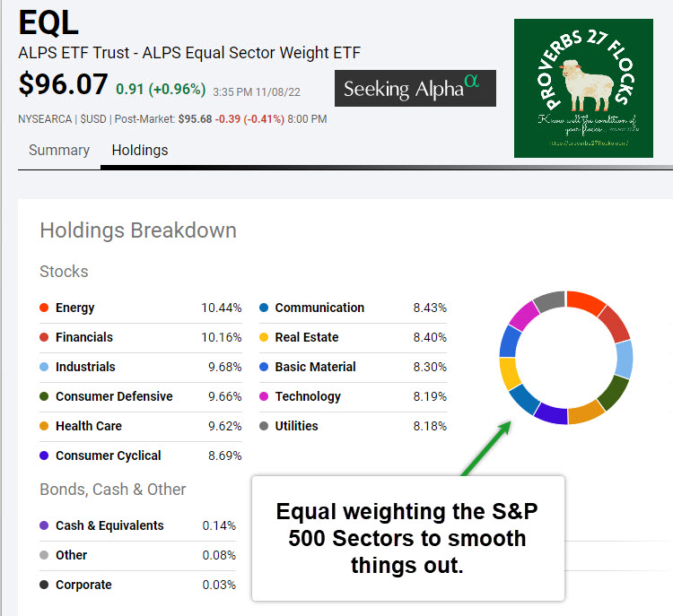Select the Industrials light-blue legend dot
This screenshot has width=673, height=616.
coord(44,367)
